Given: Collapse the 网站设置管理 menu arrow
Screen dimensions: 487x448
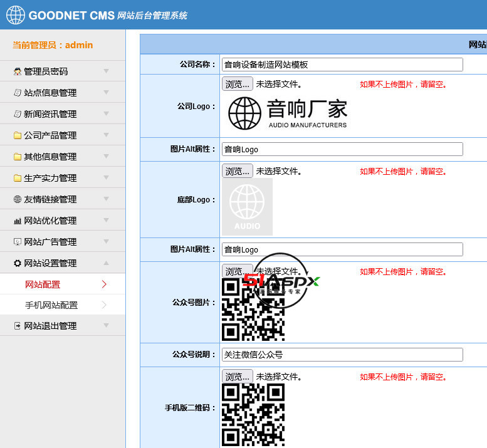Looking at the screenshot, I should click(x=106, y=263).
